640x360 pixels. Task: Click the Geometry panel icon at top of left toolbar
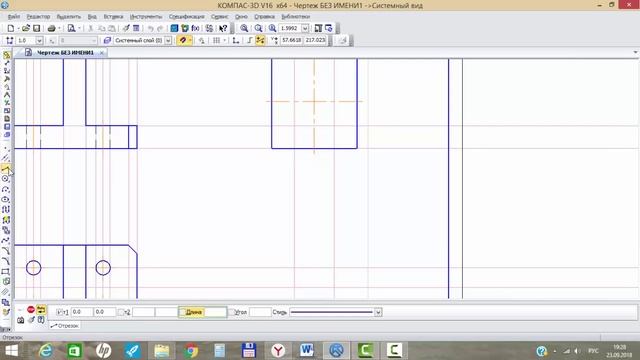(x=7, y=55)
